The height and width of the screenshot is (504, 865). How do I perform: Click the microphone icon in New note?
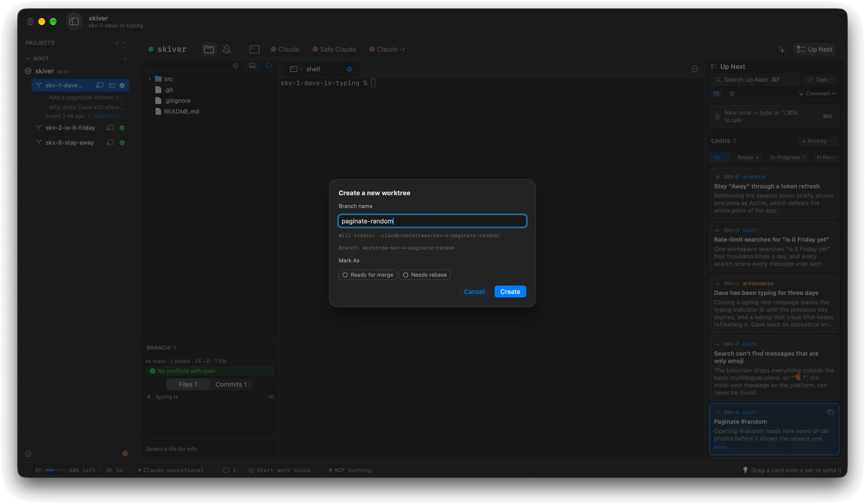coord(717,116)
